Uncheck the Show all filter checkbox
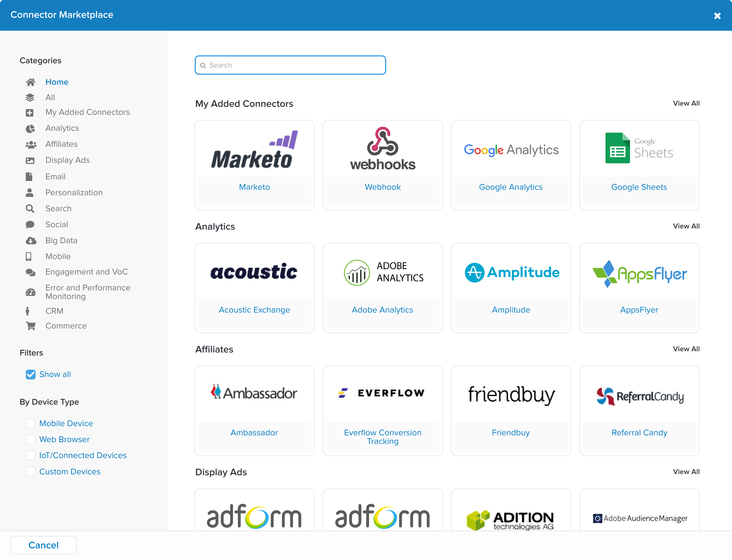The image size is (732, 560). tap(31, 374)
